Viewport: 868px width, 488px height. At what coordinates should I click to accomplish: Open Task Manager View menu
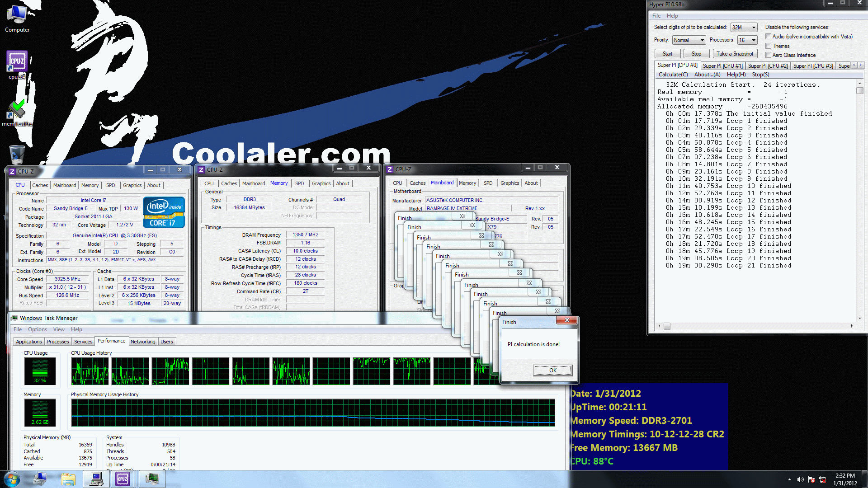59,329
